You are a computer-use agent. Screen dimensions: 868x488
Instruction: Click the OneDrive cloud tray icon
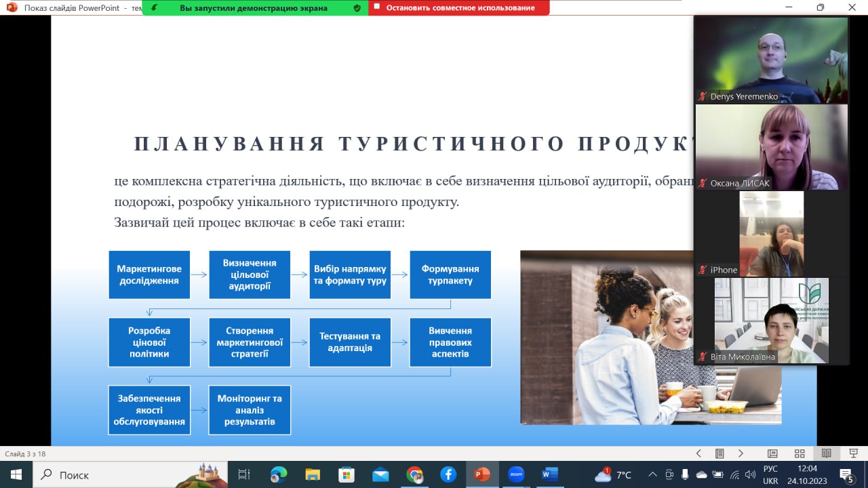[x=701, y=474]
